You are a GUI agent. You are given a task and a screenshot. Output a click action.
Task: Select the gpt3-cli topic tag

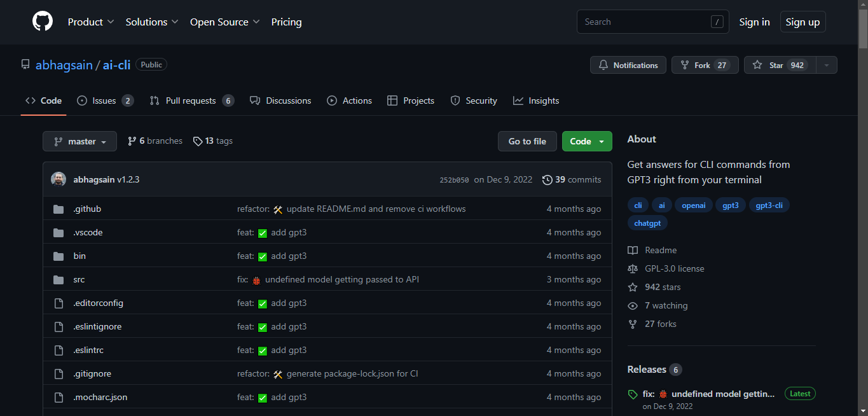pos(769,205)
